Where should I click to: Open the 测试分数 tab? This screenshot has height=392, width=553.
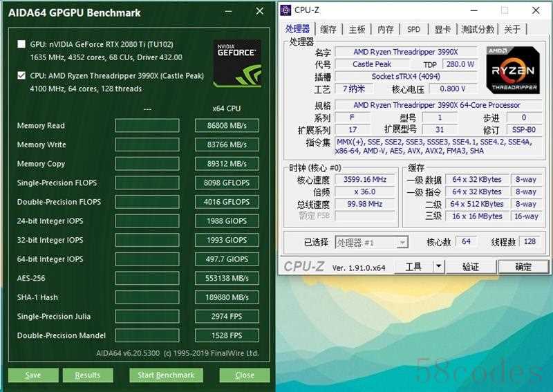pyautogui.click(x=477, y=29)
